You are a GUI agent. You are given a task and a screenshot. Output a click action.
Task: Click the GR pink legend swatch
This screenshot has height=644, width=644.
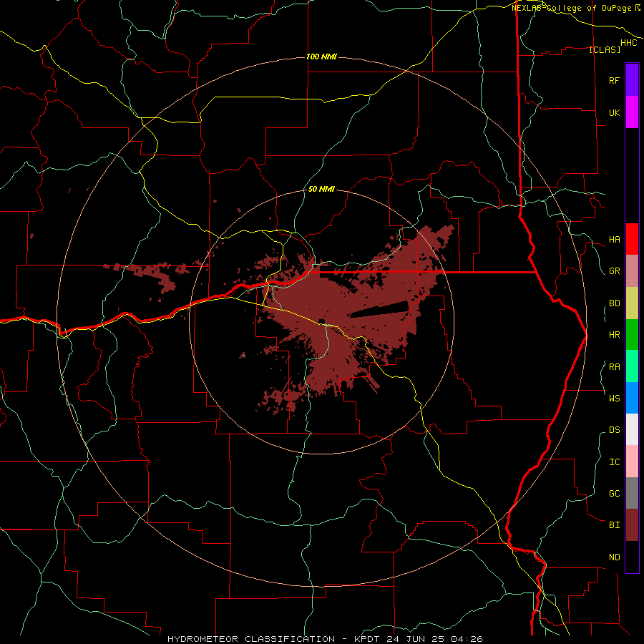(632, 271)
